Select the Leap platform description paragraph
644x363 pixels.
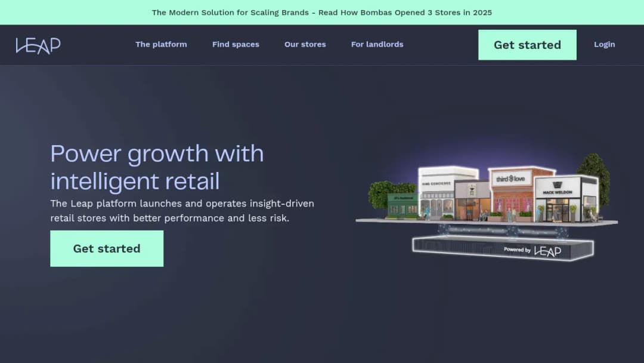pos(182,211)
